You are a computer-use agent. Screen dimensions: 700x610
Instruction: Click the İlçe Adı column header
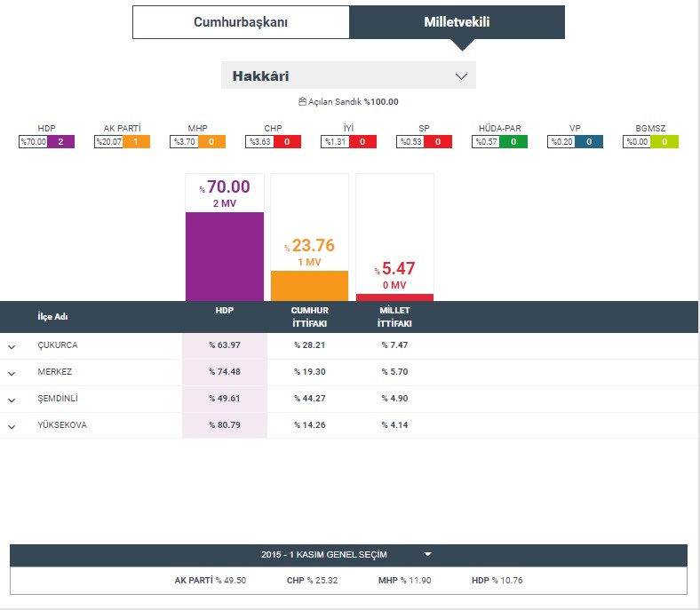[52, 317]
